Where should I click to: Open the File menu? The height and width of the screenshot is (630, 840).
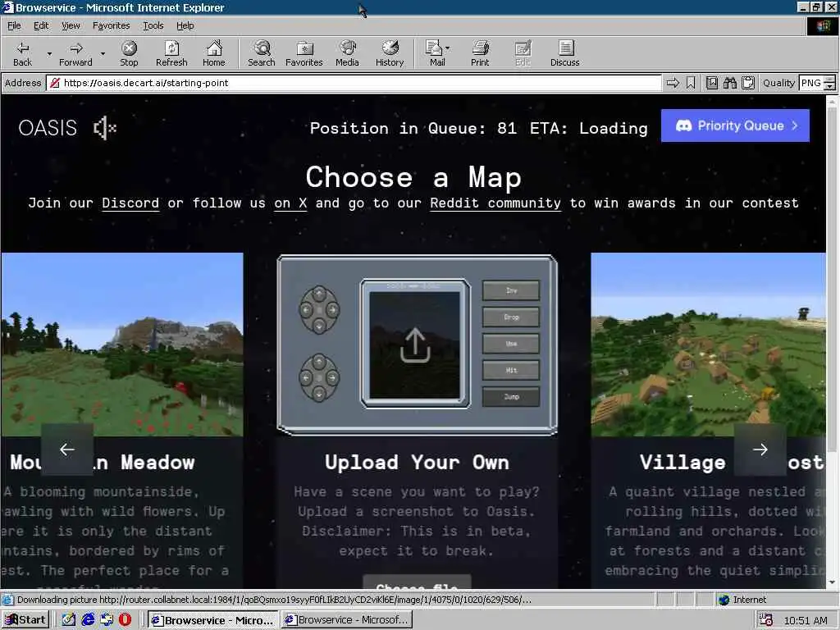14,25
